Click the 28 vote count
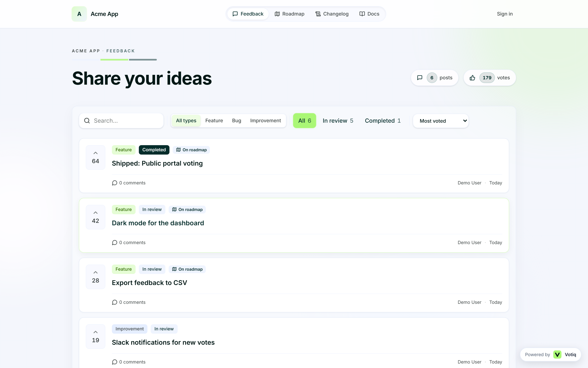This screenshot has width=588, height=368. pos(96,280)
